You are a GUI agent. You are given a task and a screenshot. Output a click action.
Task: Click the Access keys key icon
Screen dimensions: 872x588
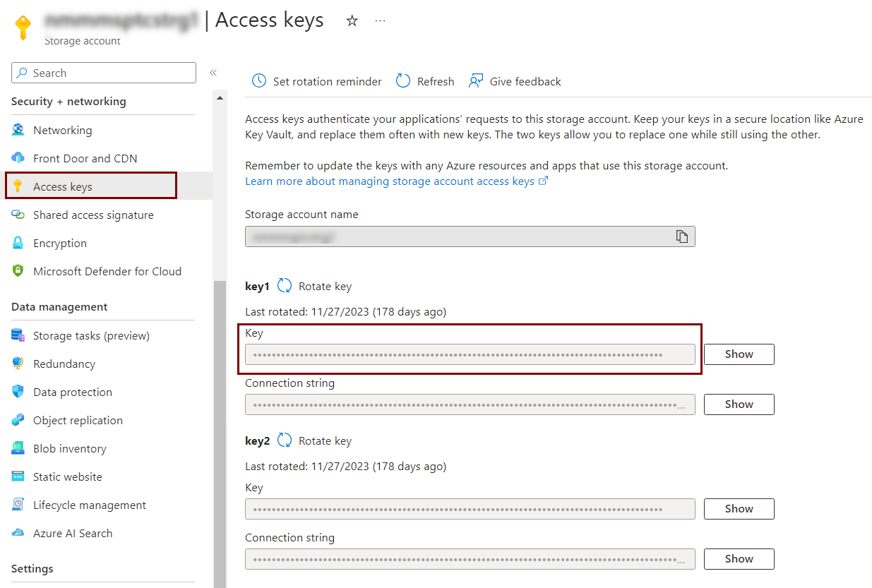click(18, 186)
